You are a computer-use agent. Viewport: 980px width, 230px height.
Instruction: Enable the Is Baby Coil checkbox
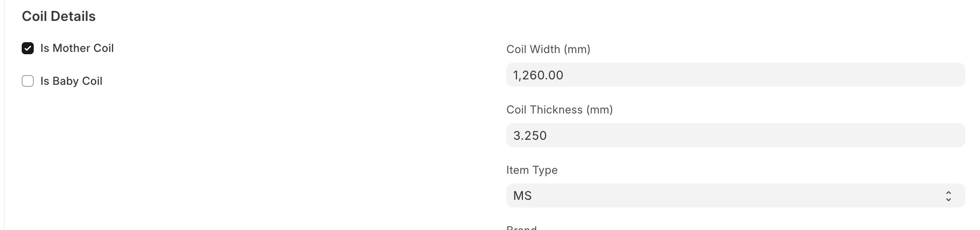[28, 81]
